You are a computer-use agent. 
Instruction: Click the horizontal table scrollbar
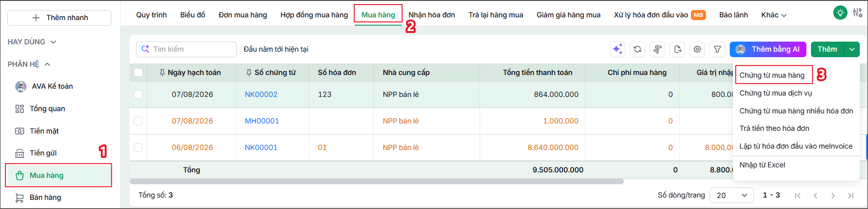pos(377,182)
